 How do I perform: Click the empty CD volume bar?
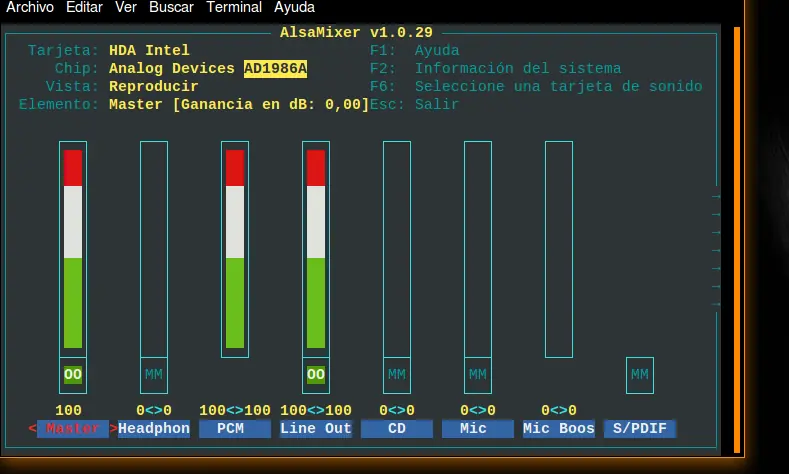[x=397, y=249]
